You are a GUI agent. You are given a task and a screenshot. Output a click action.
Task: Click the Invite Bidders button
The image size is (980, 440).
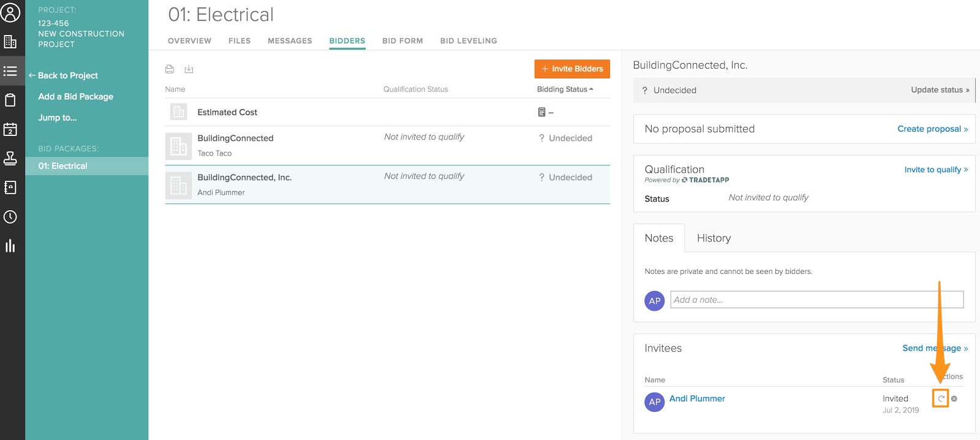pos(572,69)
